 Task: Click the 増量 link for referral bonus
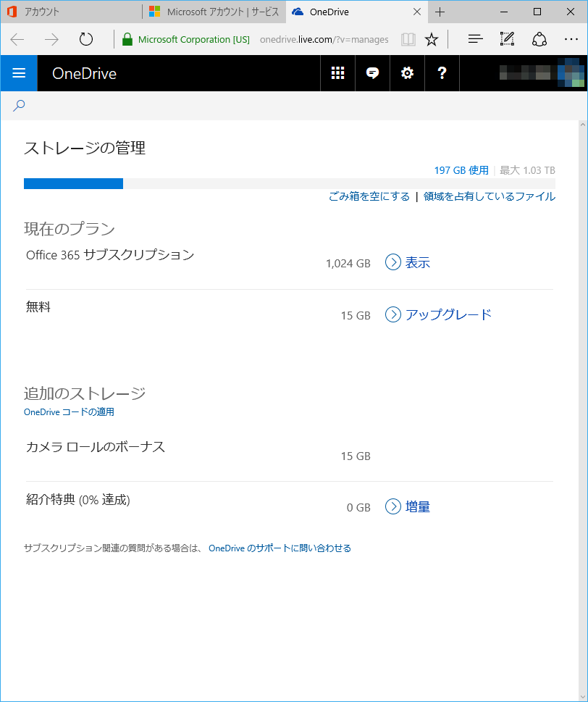[408, 507]
